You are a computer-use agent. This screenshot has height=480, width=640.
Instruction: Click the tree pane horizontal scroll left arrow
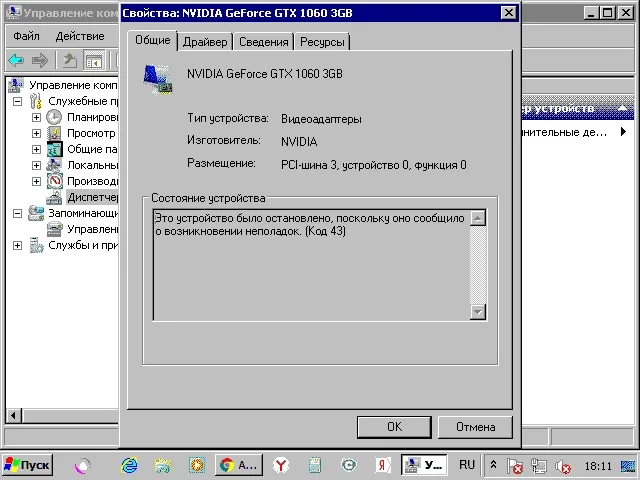14,416
